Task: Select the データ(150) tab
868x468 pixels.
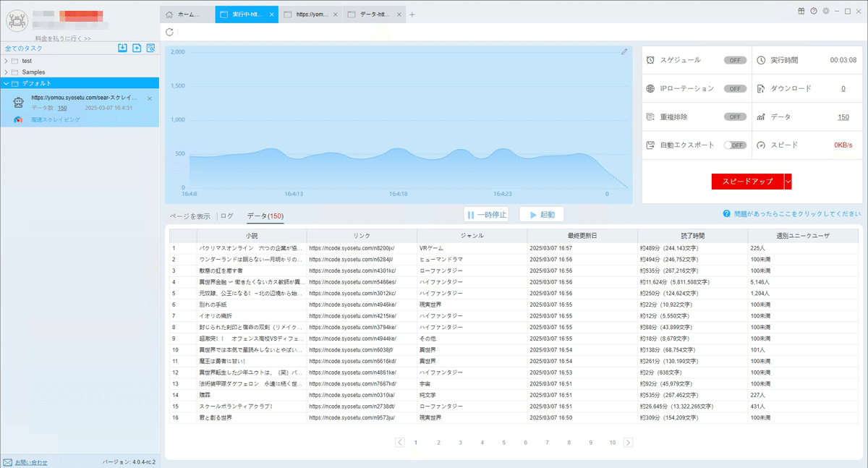Action: coord(265,216)
